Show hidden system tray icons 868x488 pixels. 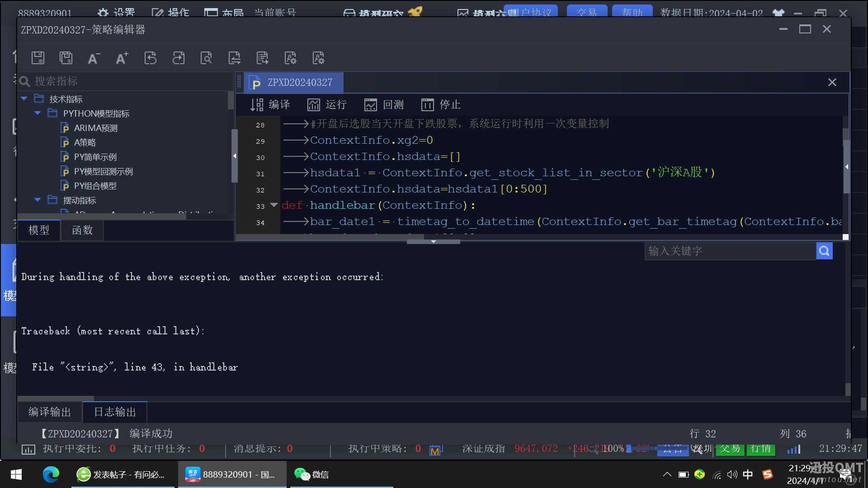click(x=667, y=474)
